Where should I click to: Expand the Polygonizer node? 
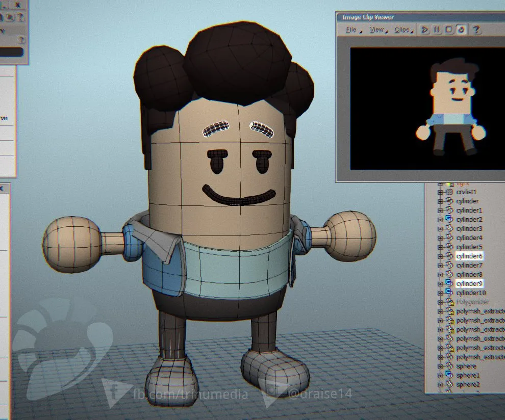click(x=441, y=302)
